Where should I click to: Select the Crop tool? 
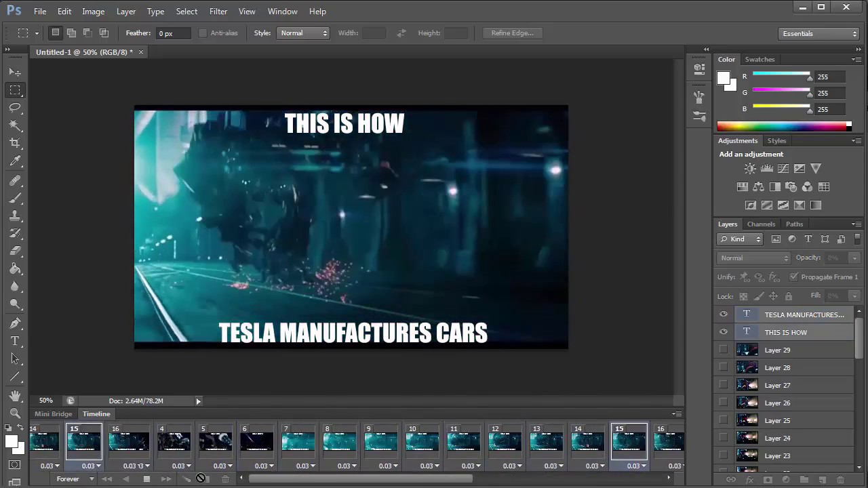click(15, 143)
